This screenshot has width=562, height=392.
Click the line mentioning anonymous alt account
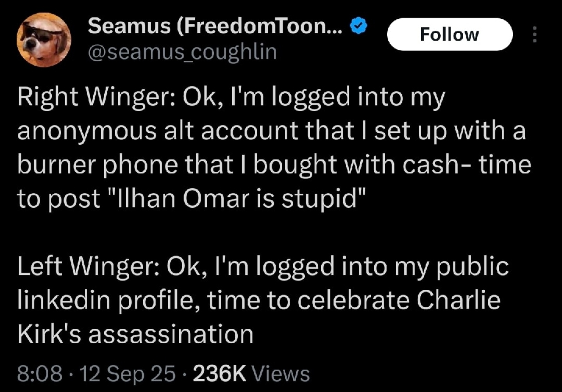[272, 131]
